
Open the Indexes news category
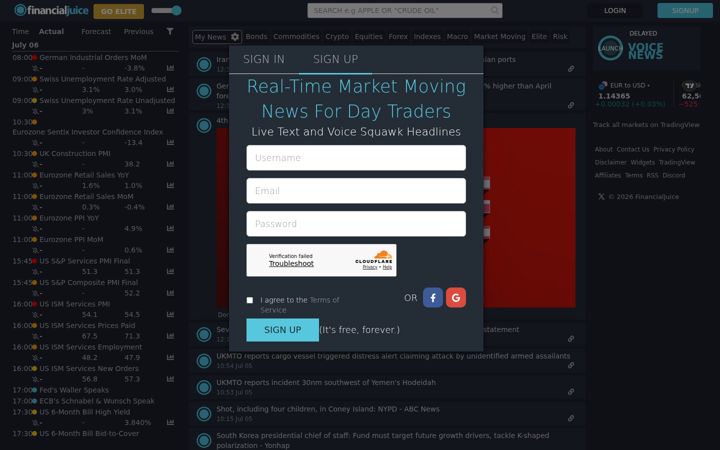(x=427, y=37)
